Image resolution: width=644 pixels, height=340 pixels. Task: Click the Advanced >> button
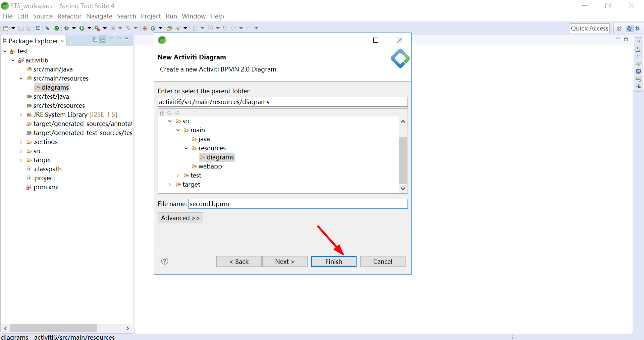180,218
